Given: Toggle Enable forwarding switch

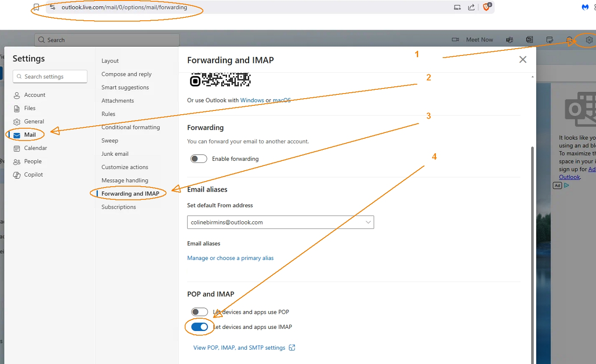Looking at the screenshot, I should [199, 159].
